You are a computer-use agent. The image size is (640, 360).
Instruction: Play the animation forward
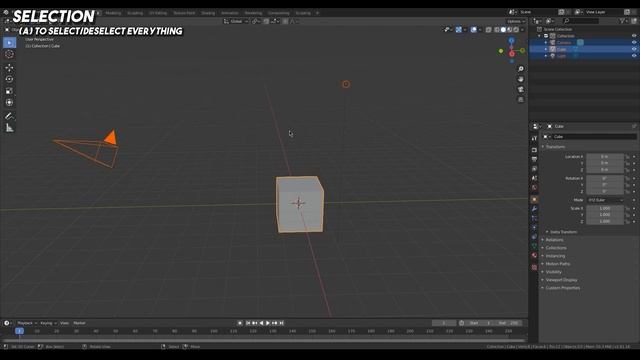click(268, 323)
